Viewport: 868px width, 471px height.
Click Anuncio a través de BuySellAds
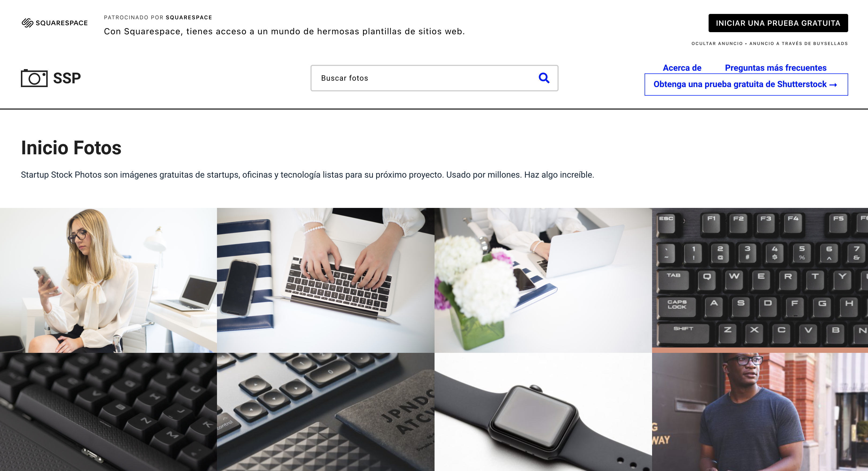pos(798,43)
